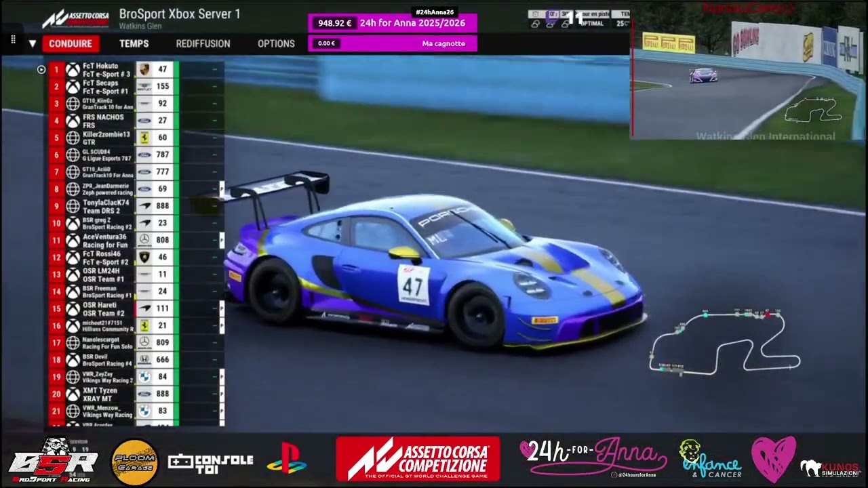The height and width of the screenshot is (488, 868).
Task: Click the track map overlay
Action: (x=724, y=342)
